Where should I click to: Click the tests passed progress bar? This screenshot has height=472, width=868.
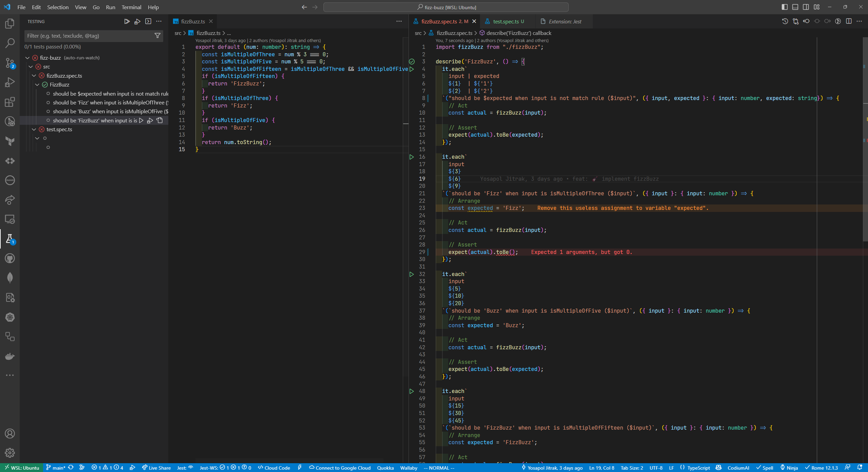tap(52, 46)
